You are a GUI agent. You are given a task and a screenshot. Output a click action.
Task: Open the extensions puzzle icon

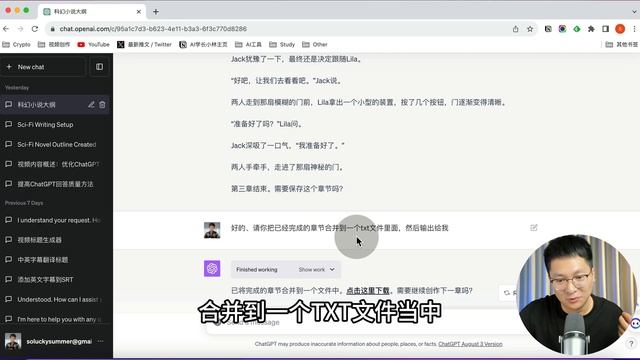click(x=591, y=29)
